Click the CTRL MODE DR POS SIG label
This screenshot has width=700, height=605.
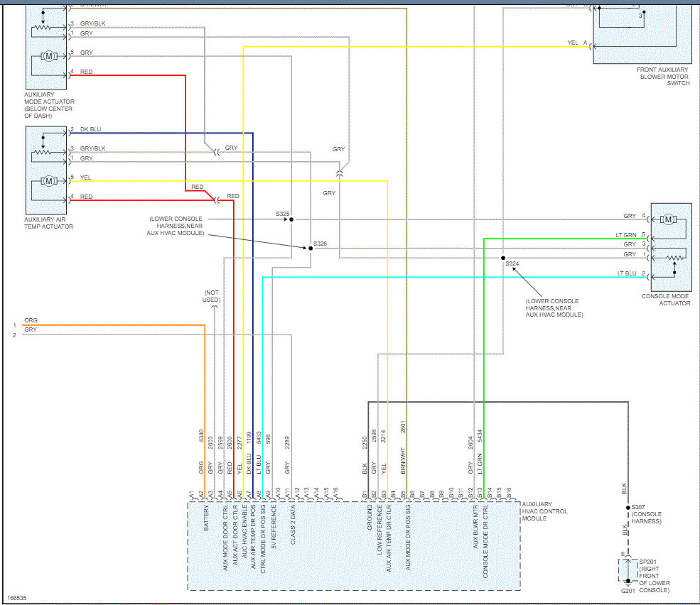[263, 539]
